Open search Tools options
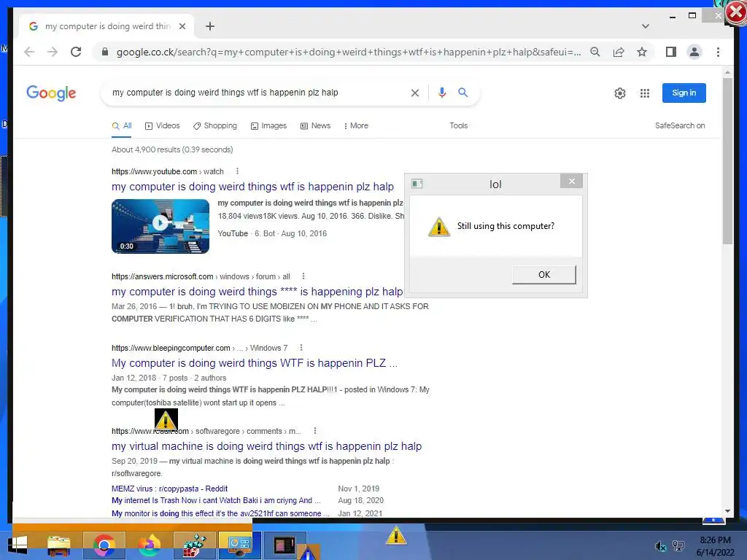Image resolution: width=747 pixels, height=560 pixels. tap(458, 125)
